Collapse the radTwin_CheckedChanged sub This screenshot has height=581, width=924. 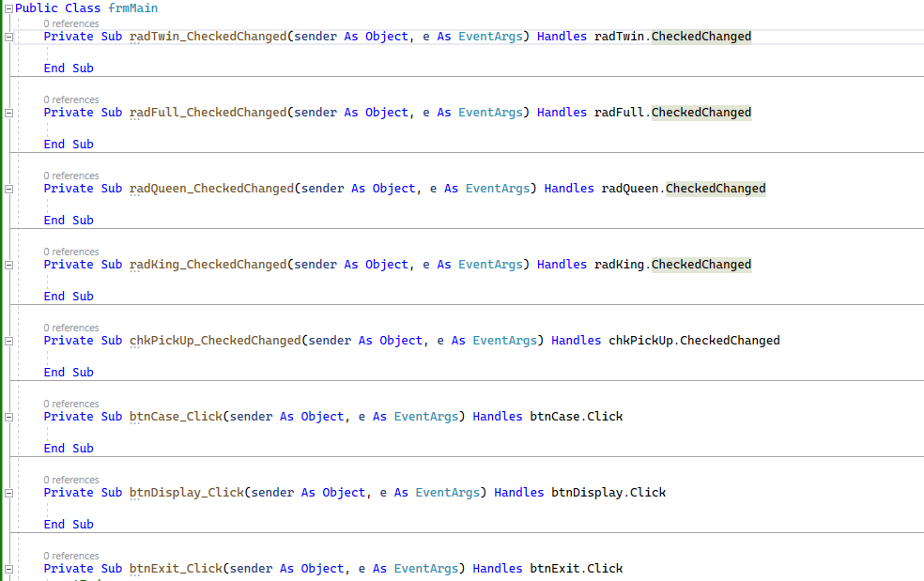point(8,37)
